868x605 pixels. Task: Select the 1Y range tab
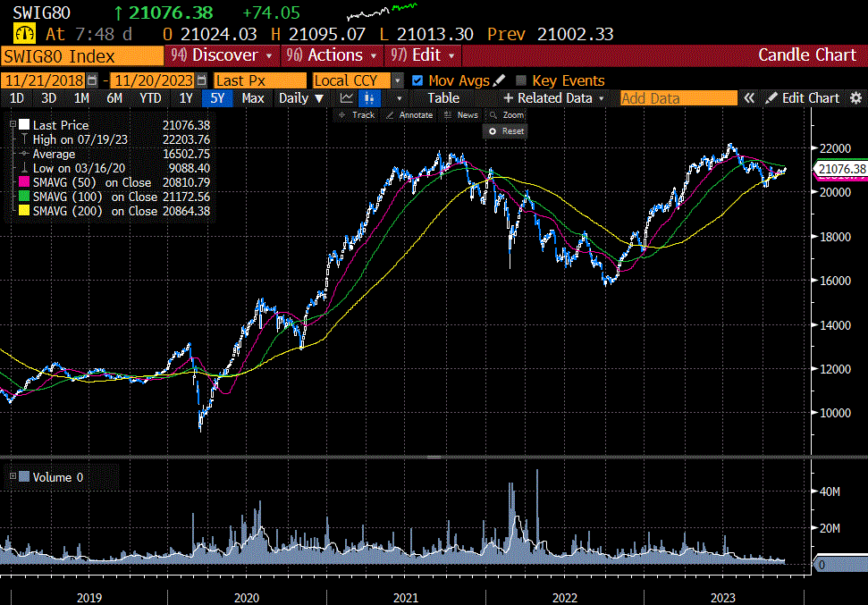[x=185, y=98]
